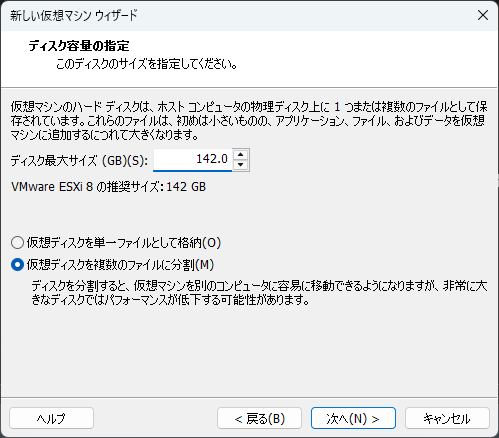Screen dimensions: 499x438
Task: Click the ヘルプ help button
Action: [51, 418]
